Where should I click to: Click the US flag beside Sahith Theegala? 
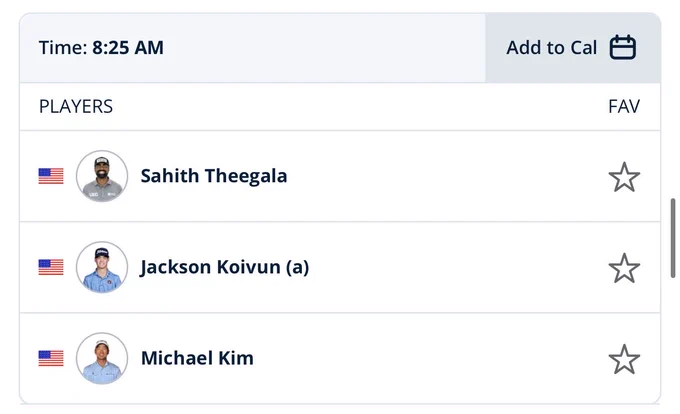pyautogui.click(x=51, y=176)
